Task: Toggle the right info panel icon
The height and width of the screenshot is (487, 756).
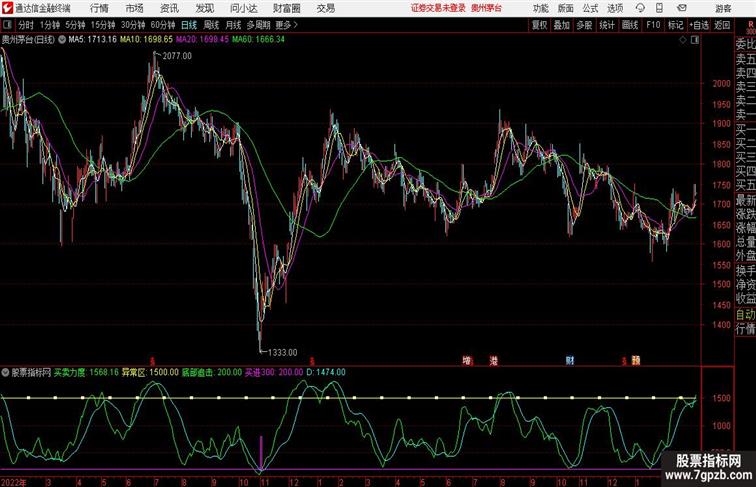Action: (x=695, y=40)
